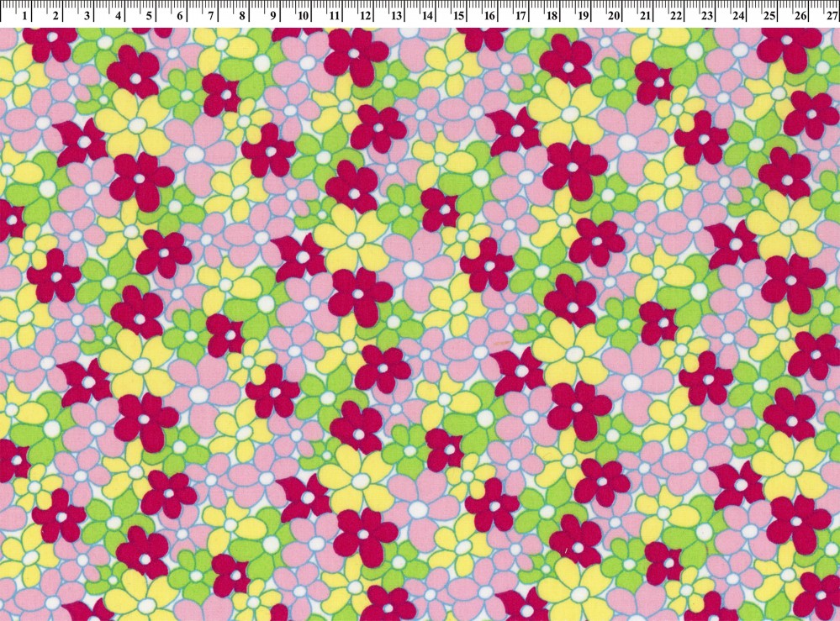Viewport: 840px width, 621px height.
Task: Pick the ruler label 4
Action: pyautogui.click(x=118, y=16)
